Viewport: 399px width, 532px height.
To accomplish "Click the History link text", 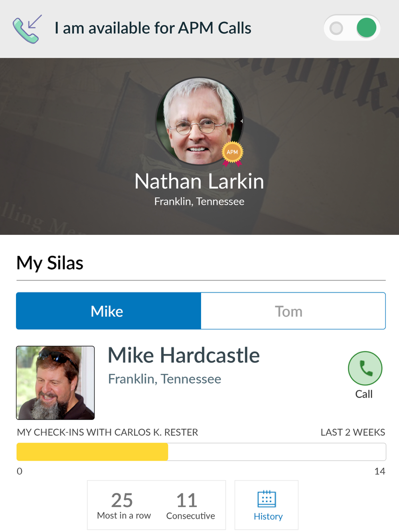I will [x=268, y=516].
